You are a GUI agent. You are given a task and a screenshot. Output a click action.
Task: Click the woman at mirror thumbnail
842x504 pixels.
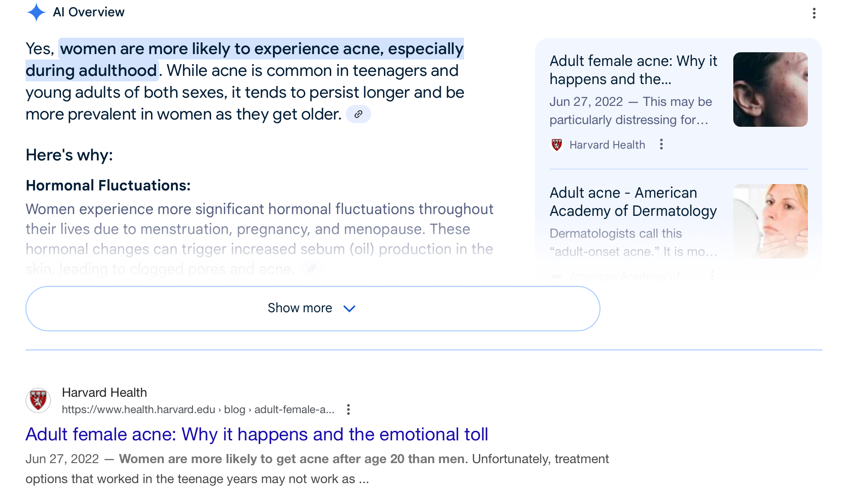(770, 221)
